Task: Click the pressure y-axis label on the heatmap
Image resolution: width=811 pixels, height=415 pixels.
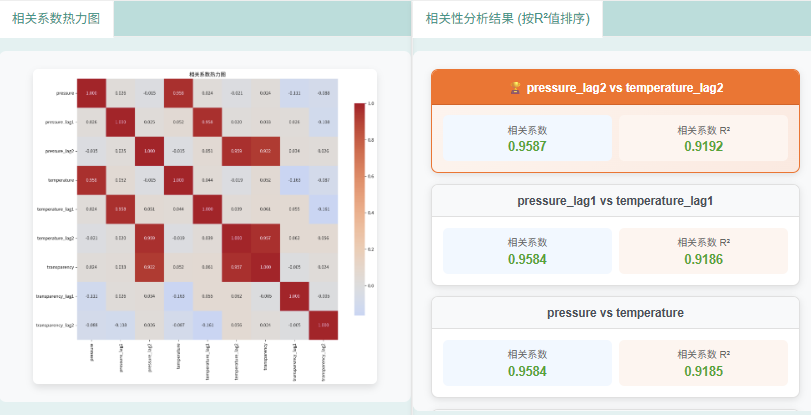Action: click(x=65, y=93)
